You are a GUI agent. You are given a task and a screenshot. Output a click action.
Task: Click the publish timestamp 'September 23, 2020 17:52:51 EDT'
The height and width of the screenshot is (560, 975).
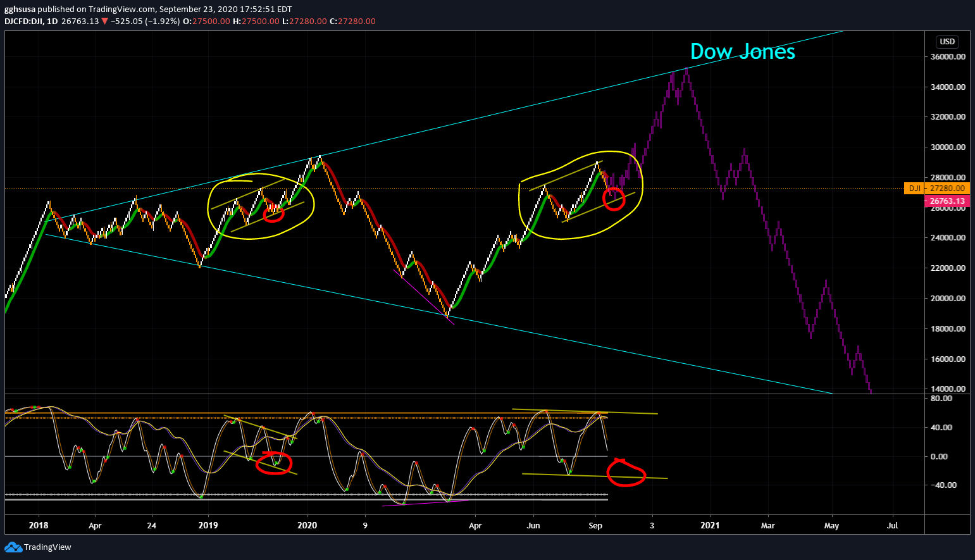pos(226,9)
